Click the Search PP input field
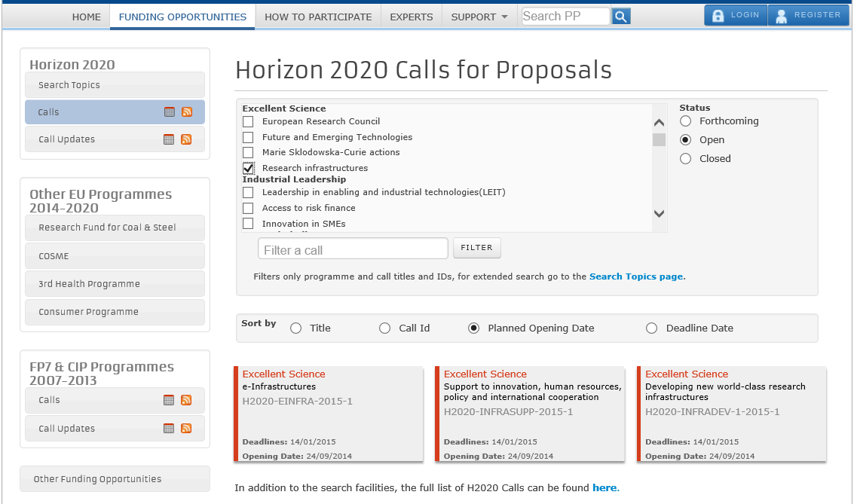The image size is (854, 504). [x=565, y=17]
